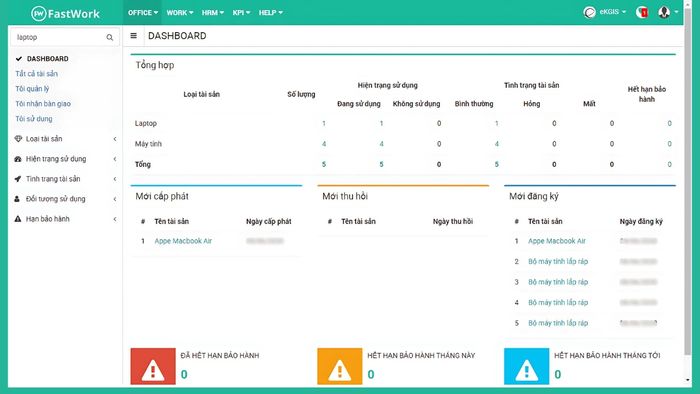Click the red expired-warranty warning tile
The image size is (700, 394).
153,366
